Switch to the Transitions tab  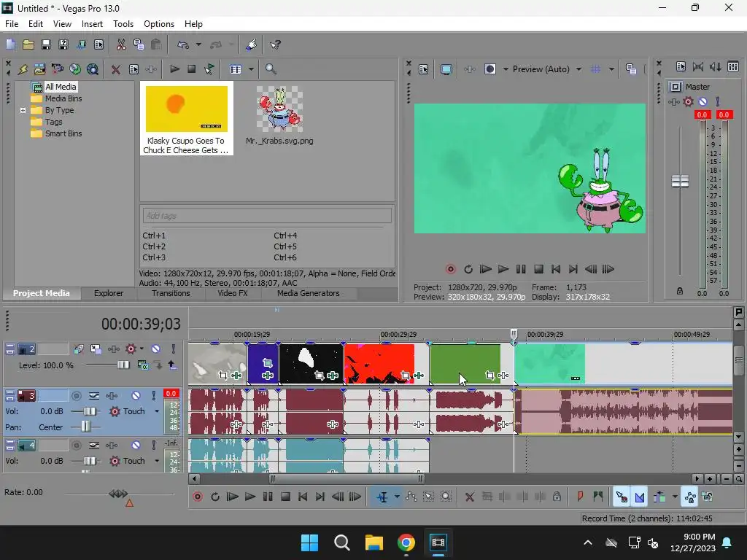(x=171, y=293)
